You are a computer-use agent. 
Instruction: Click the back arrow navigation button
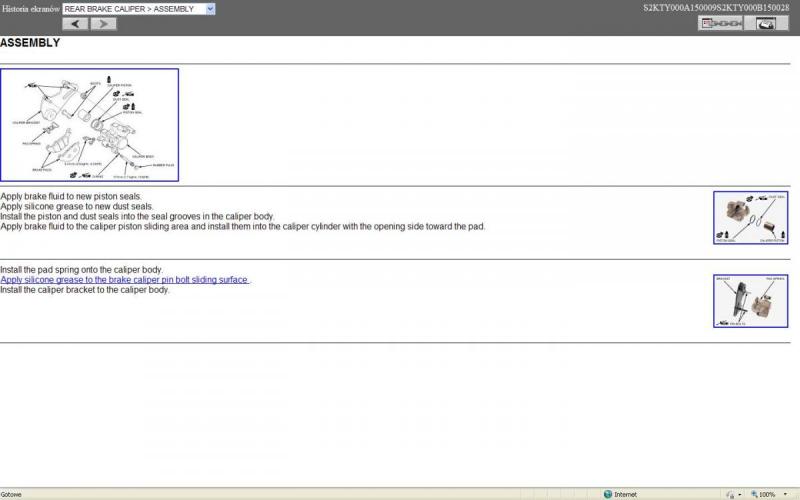pos(76,23)
